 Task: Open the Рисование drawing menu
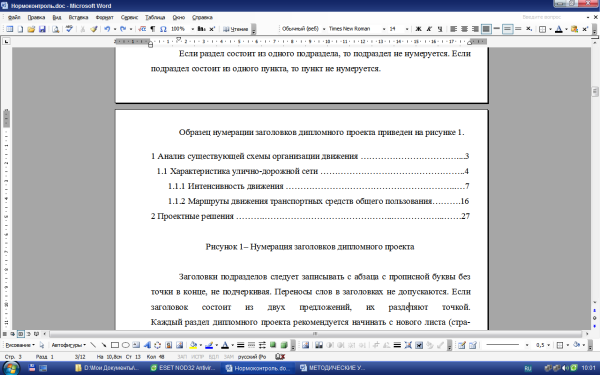(20, 345)
